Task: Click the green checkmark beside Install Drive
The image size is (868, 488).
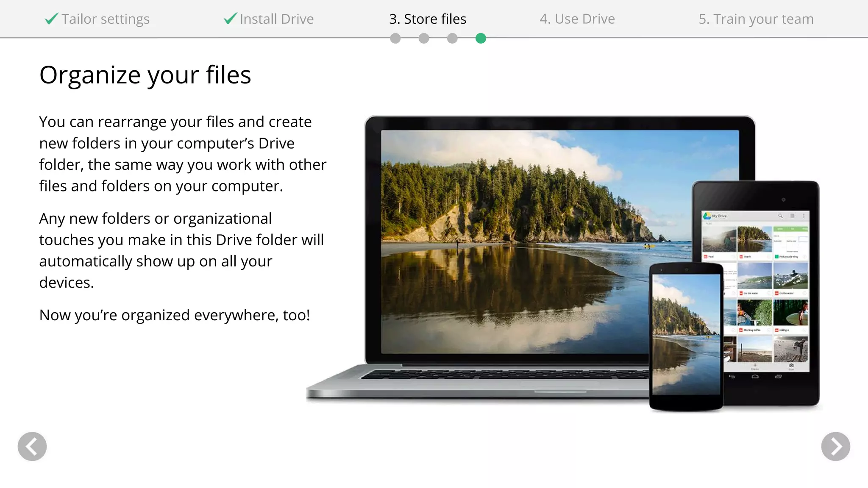Action: [x=230, y=19]
